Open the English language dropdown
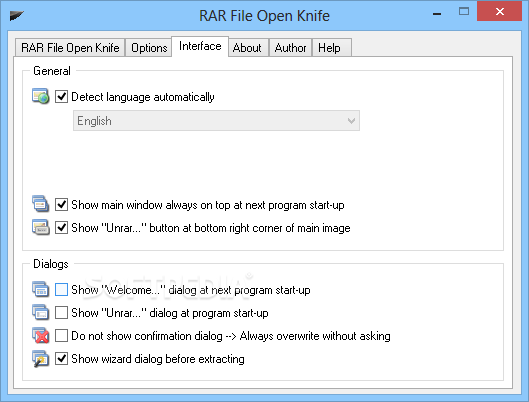The image size is (529, 402). click(216, 120)
